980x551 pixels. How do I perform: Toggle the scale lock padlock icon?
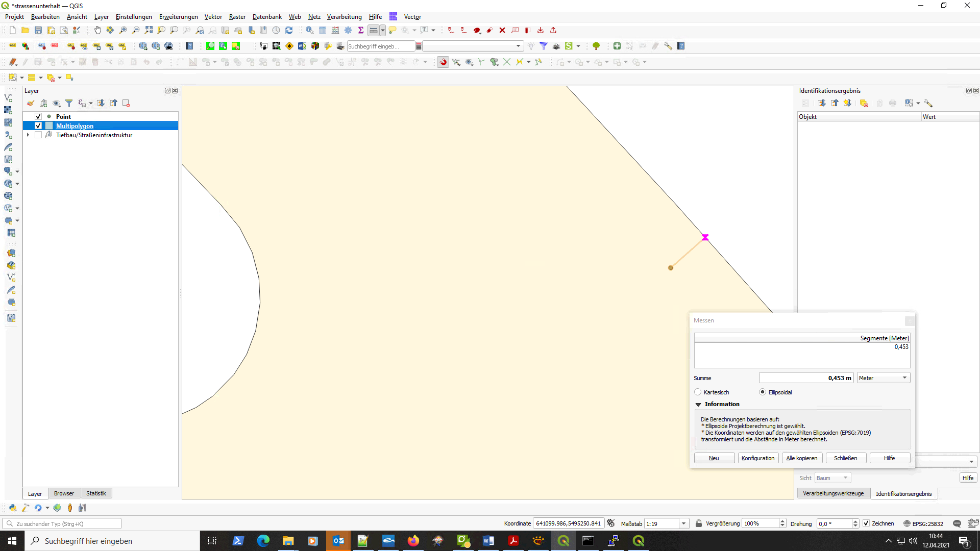(x=699, y=523)
